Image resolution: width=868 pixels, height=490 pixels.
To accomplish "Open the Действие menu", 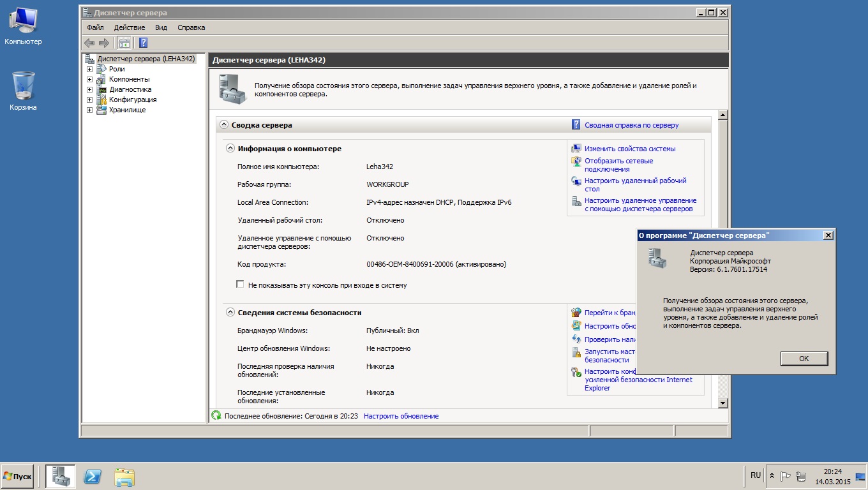I will click(130, 27).
